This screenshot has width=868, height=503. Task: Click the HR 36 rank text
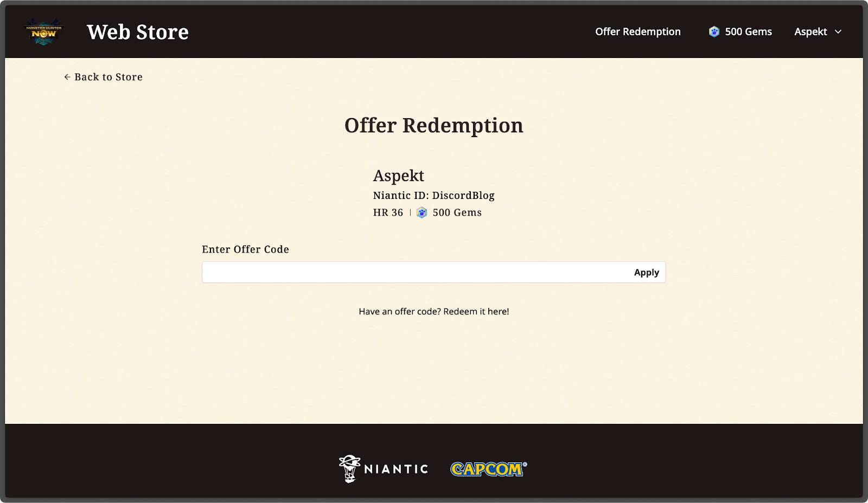point(388,212)
